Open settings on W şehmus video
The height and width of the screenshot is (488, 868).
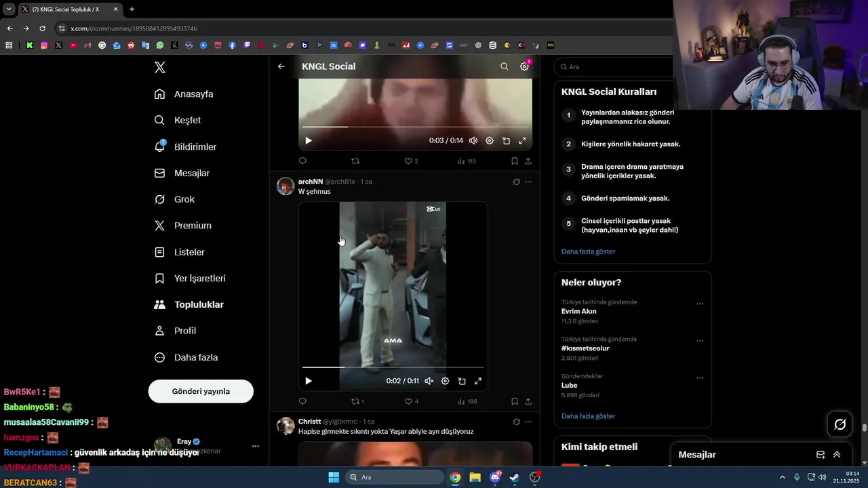(x=446, y=381)
